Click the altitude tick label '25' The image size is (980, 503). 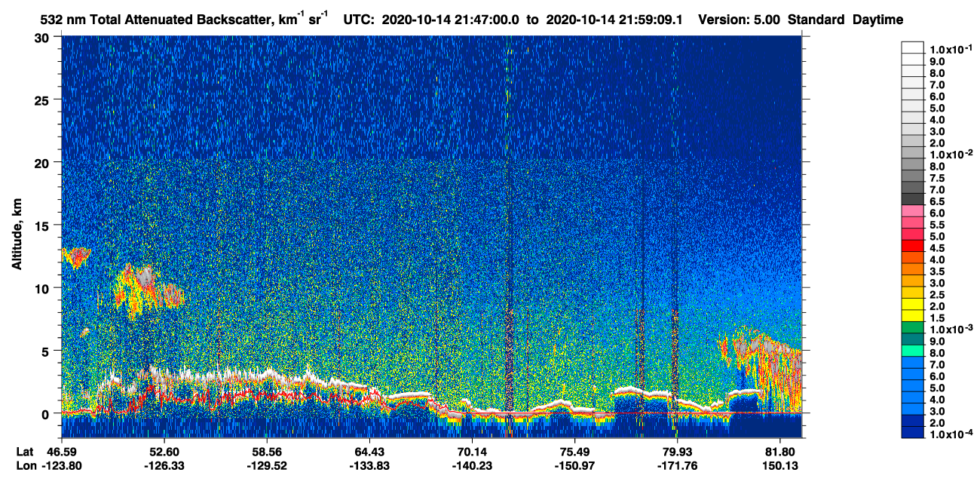click(43, 100)
